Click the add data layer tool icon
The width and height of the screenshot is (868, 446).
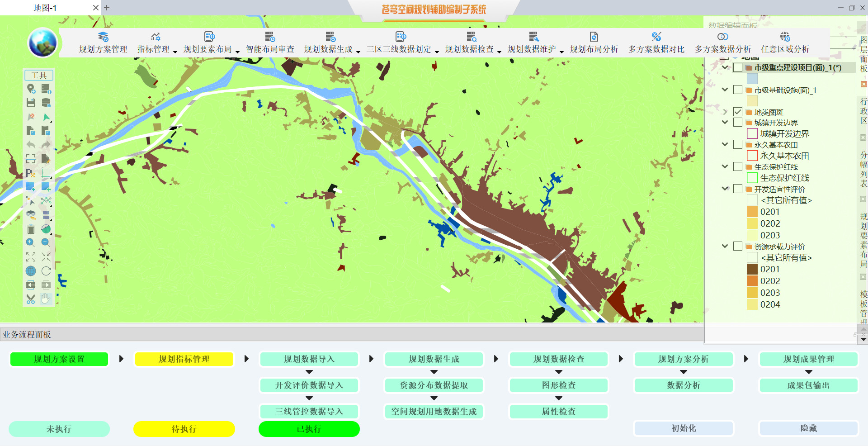pos(46,89)
